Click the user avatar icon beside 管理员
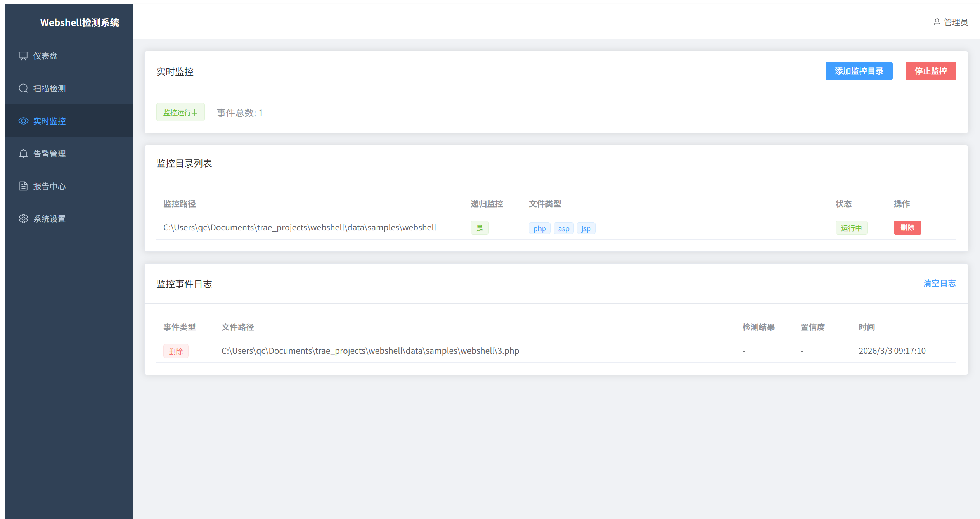The height and width of the screenshot is (519, 980). pos(937,22)
